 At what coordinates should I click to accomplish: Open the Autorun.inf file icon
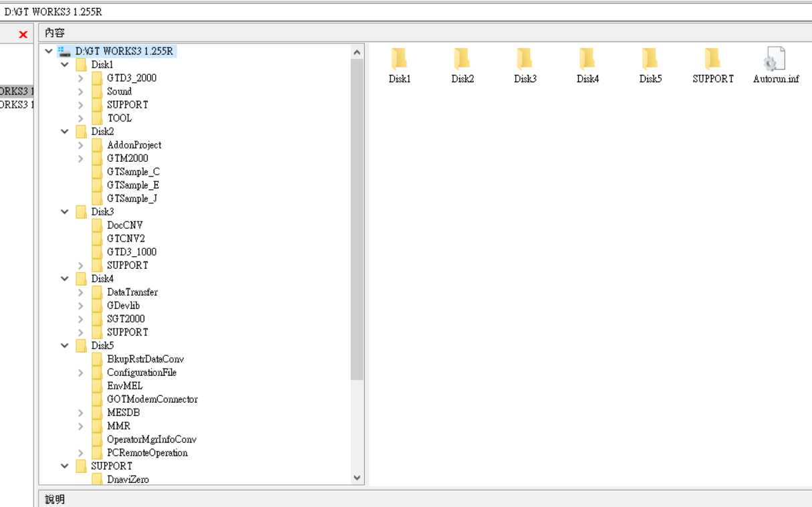tap(775, 60)
